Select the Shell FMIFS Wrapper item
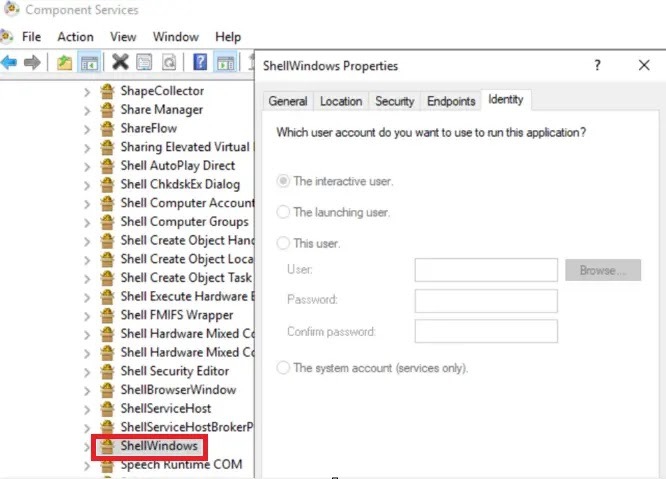The height and width of the screenshot is (479, 666). point(177,315)
